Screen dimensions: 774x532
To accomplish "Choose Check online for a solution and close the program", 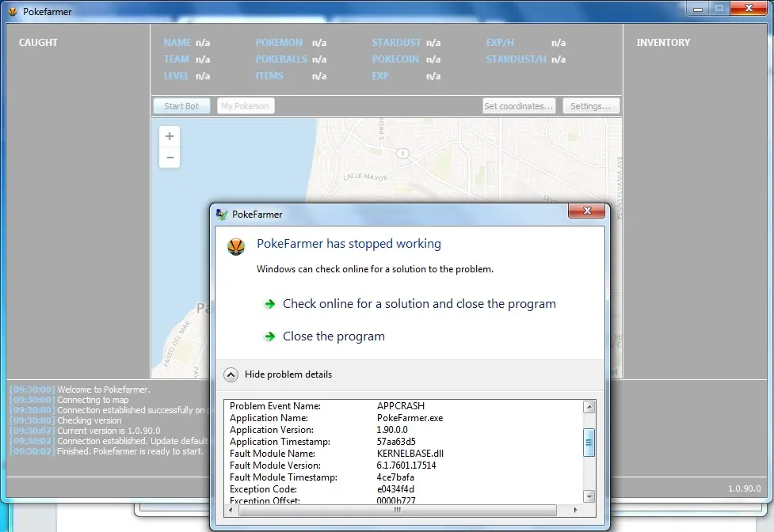I will click(x=419, y=304).
